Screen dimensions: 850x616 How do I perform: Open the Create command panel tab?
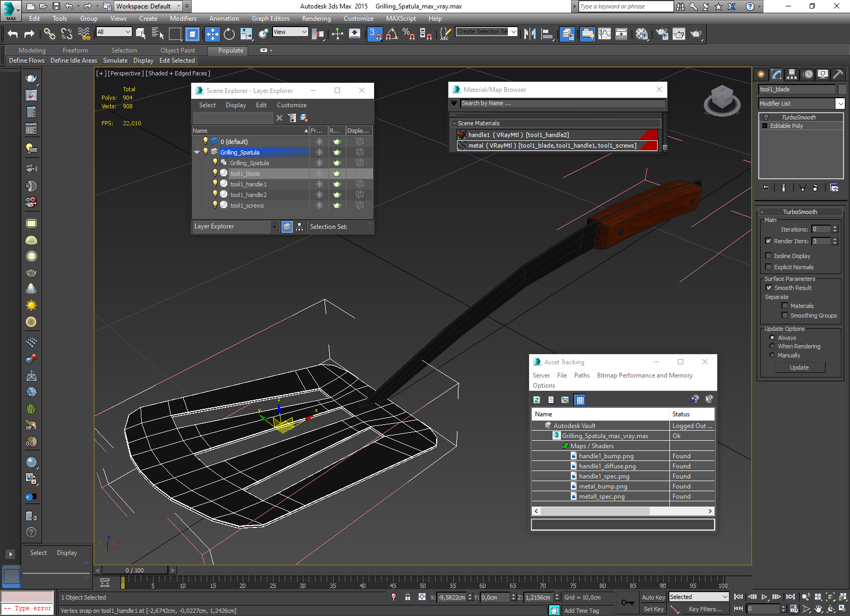(x=761, y=74)
